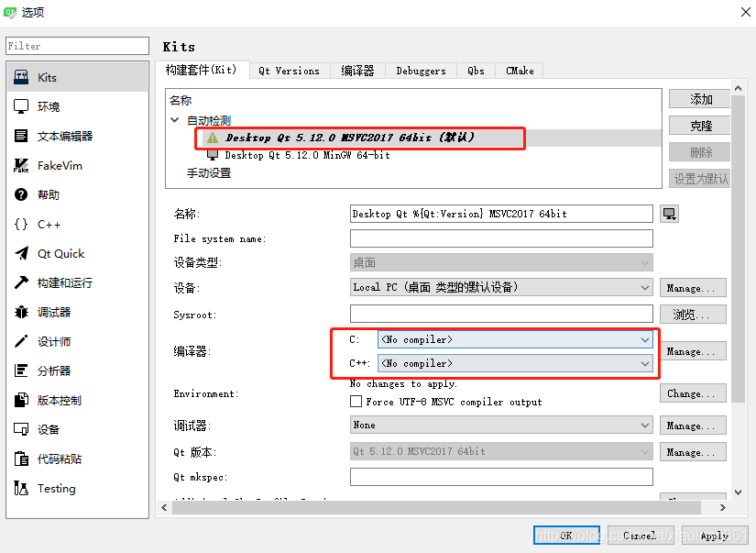This screenshot has width=756, height=553.
Task: Open the 调试器 bug icon
Action: click(21, 312)
